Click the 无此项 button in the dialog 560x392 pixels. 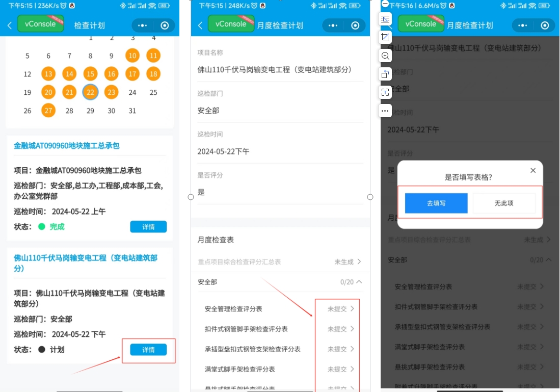[x=504, y=203]
